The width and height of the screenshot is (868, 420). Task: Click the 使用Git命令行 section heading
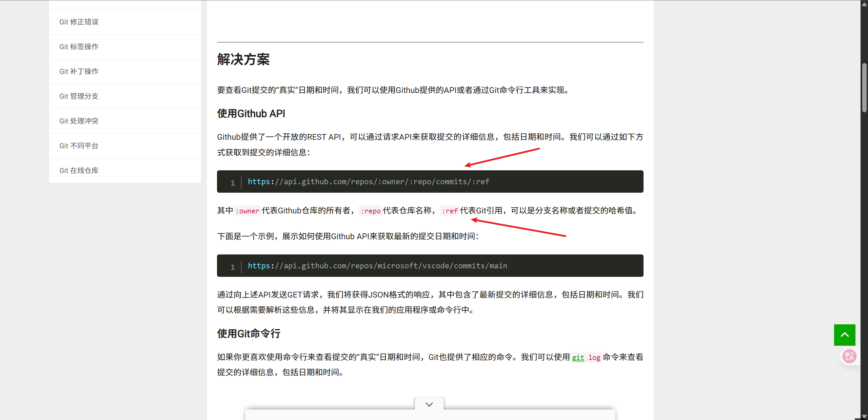coord(249,333)
